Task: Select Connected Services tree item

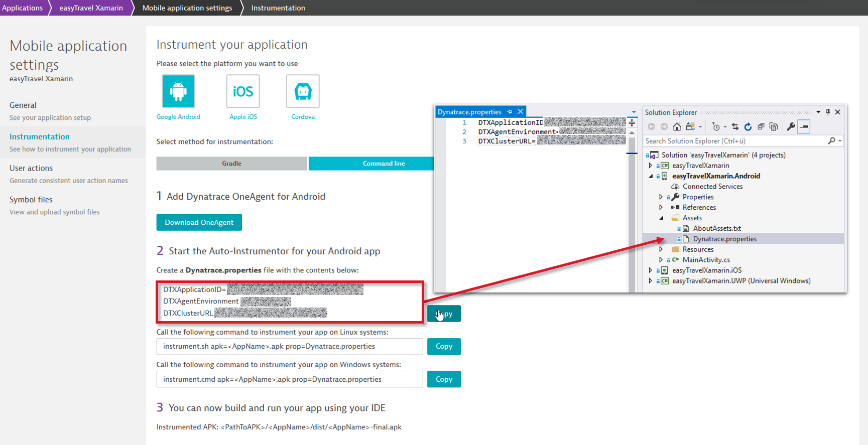Action: tap(712, 187)
